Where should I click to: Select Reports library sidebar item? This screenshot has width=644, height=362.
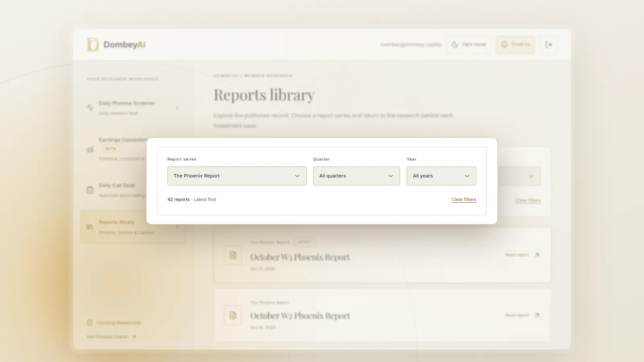[x=133, y=227]
